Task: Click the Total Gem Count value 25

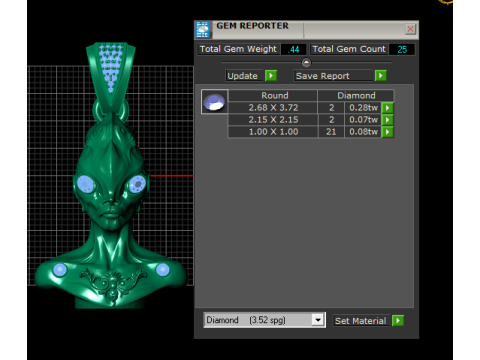Action: point(402,49)
